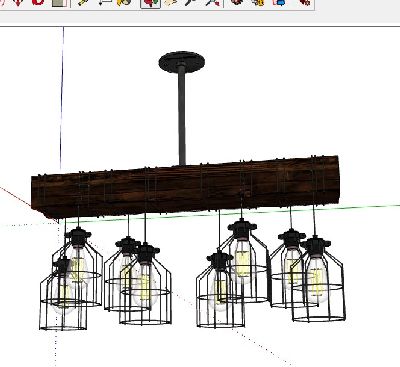The image size is (400, 367).
Task: Open the 3D Warehouse icon
Action: pyautogui.click(x=237, y=3)
